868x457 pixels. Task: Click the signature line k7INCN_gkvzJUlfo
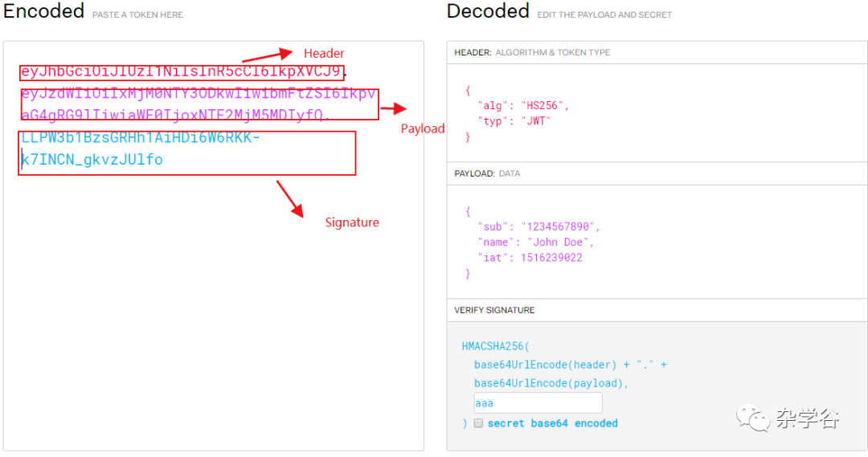92,160
